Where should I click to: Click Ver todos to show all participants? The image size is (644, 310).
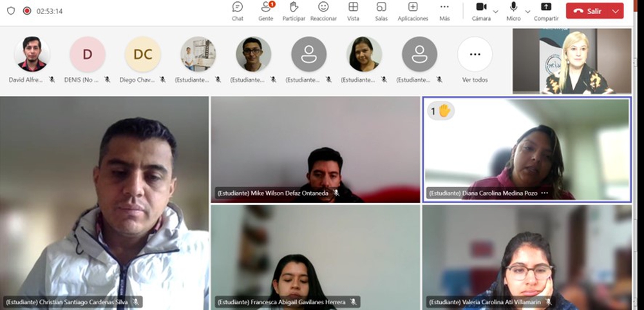(x=475, y=55)
